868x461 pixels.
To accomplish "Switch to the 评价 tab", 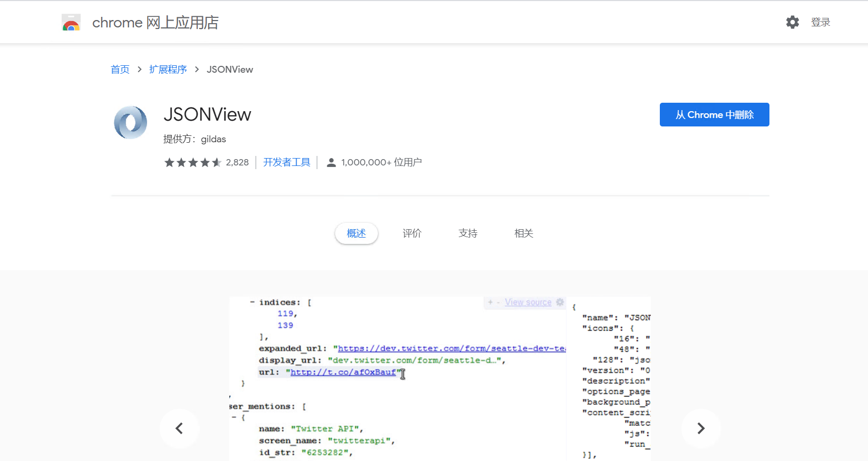I will 412,233.
